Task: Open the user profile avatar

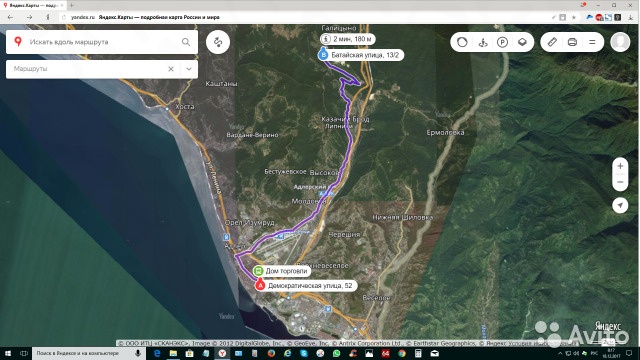Action: (x=620, y=42)
